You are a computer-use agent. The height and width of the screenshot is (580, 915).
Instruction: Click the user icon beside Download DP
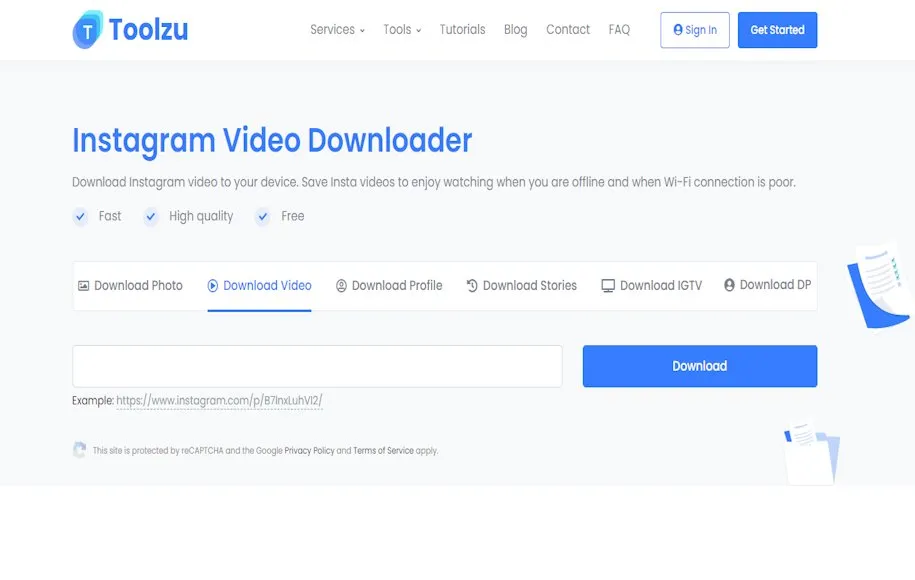[x=729, y=285]
